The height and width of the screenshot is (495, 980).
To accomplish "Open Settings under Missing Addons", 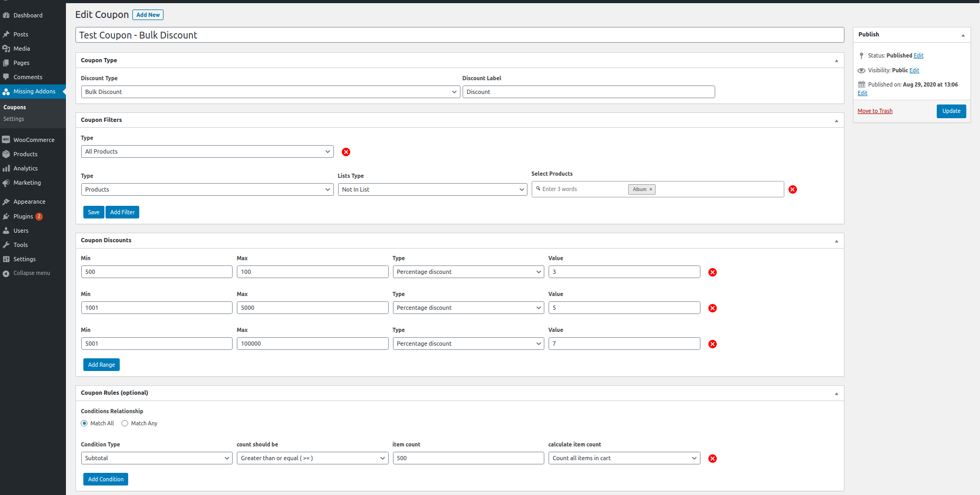I will click(14, 119).
